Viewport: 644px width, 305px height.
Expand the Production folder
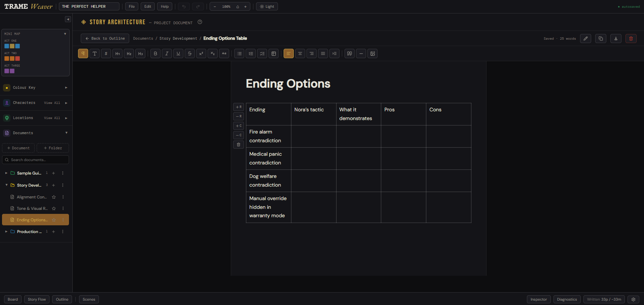[6, 232]
